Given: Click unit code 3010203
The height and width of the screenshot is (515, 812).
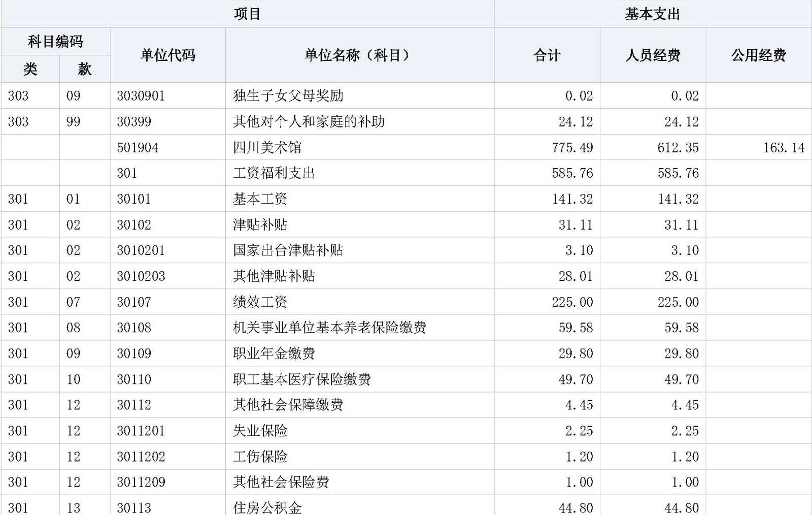Looking at the screenshot, I should click(141, 276).
